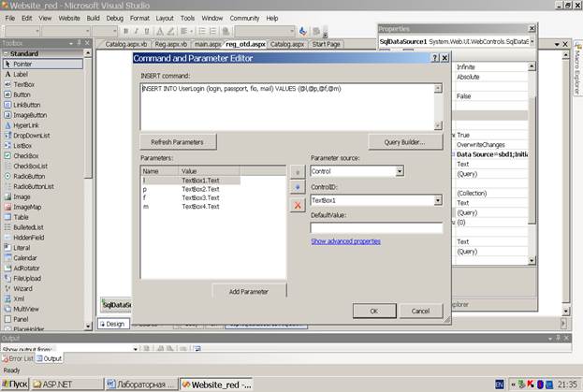583x392 pixels.
Task: Click the DefaultValue input field
Action: pyautogui.click(x=376, y=227)
